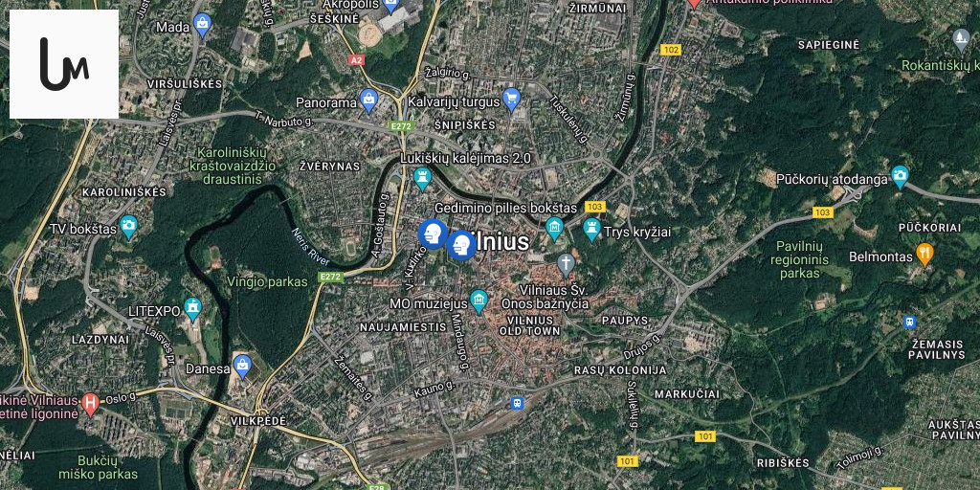Viewport: 980px width, 490px height.
Task: Select the LITEXPO landmark pin
Action: pyautogui.click(x=193, y=309)
